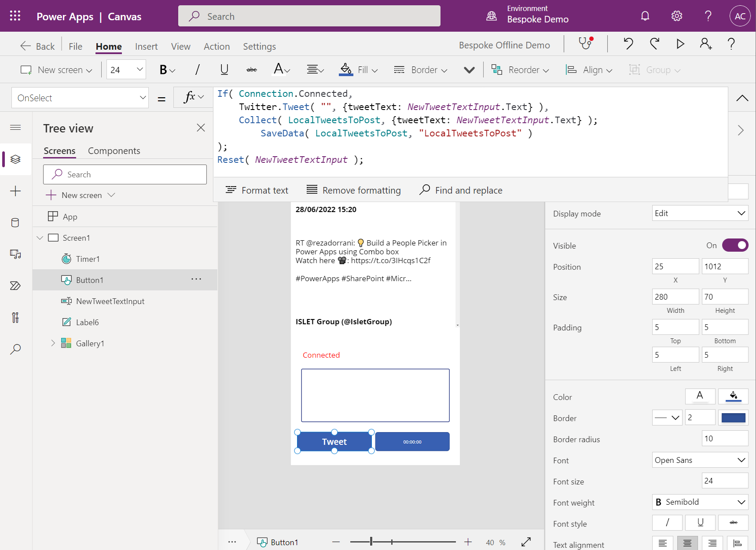Open more options for Button1
The image size is (756, 550).
196,279
